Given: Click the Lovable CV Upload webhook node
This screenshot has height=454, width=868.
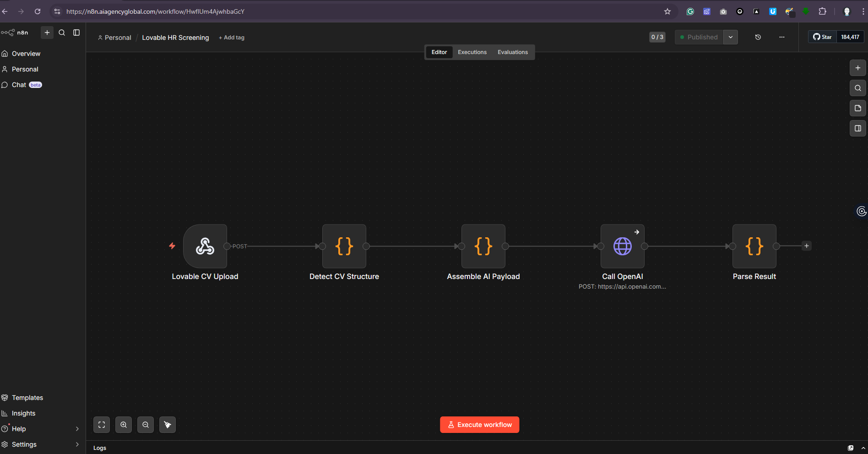Looking at the screenshot, I should tap(205, 246).
